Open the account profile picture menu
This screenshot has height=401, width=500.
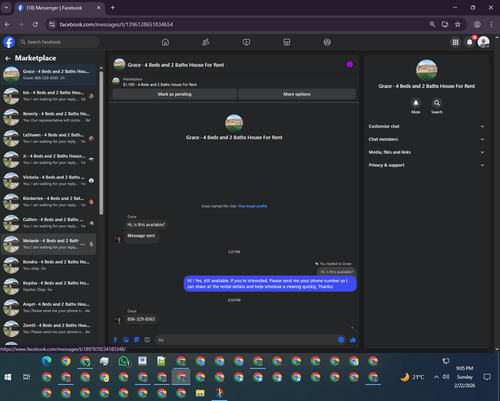click(x=484, y=42)
